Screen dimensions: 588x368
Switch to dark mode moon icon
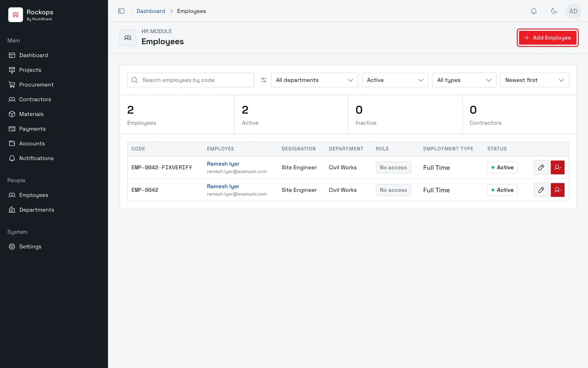554,11
